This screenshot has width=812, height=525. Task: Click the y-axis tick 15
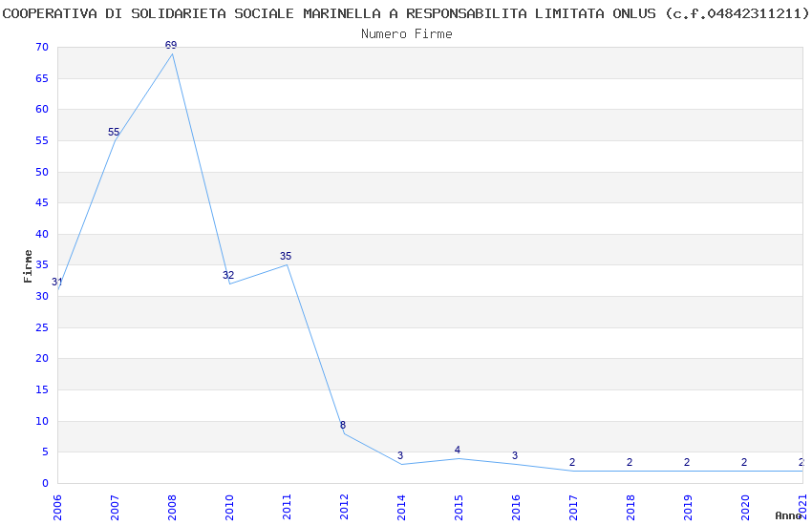coord(42,390)
